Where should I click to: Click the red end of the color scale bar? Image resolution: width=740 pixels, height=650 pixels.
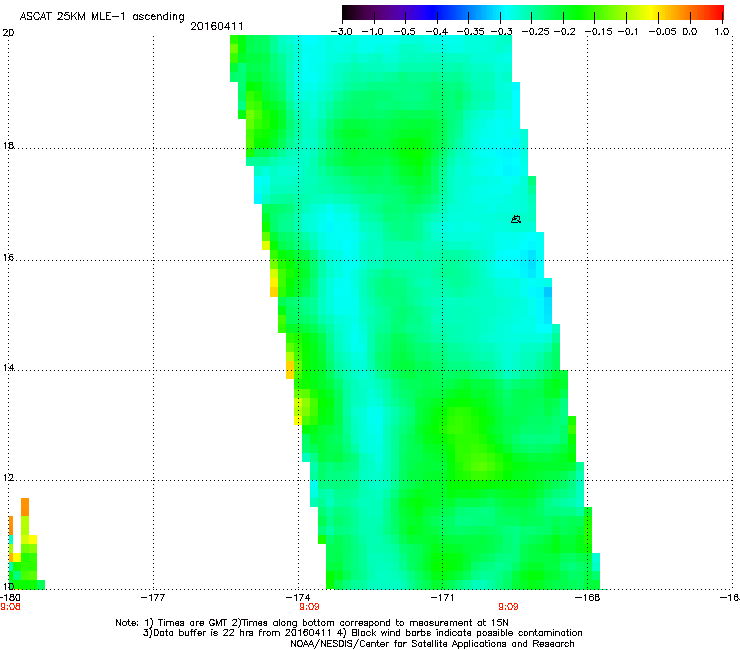tap(717, 13)
